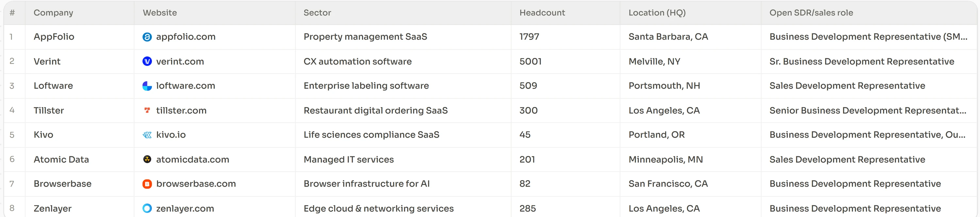Click the Property management SaaS sector cell
The height and width of the screenshot is (217, 980).
(403, 37)
